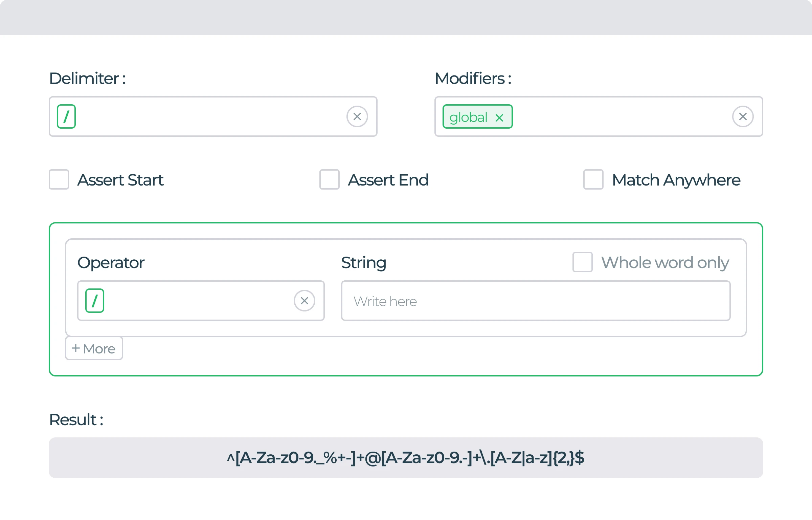Click the Operator section label
The image size is (812, 520).
point(111,262)
